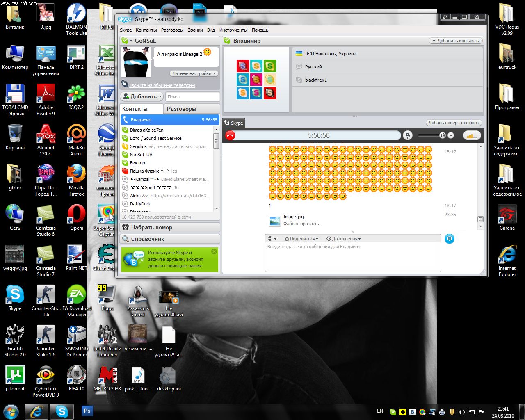Screen dimensions: 525x420
Task: Open the Вид menu
Action: (x=211, y=30)
